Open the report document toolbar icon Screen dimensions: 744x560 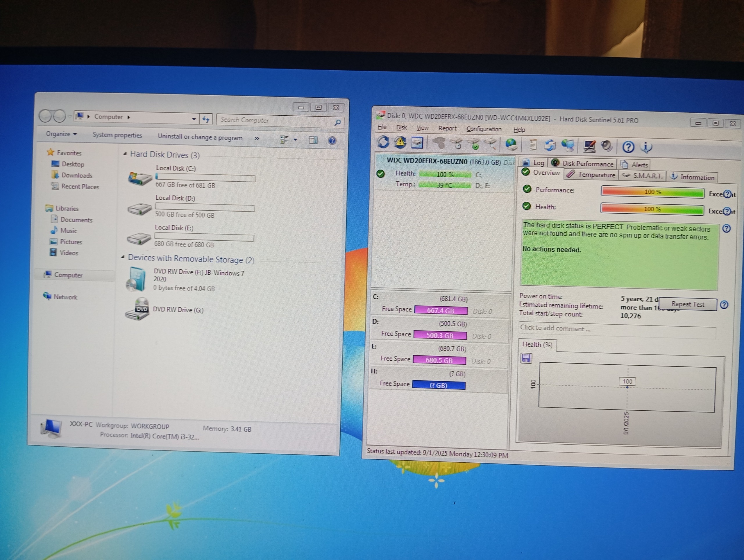pos(532,145)
